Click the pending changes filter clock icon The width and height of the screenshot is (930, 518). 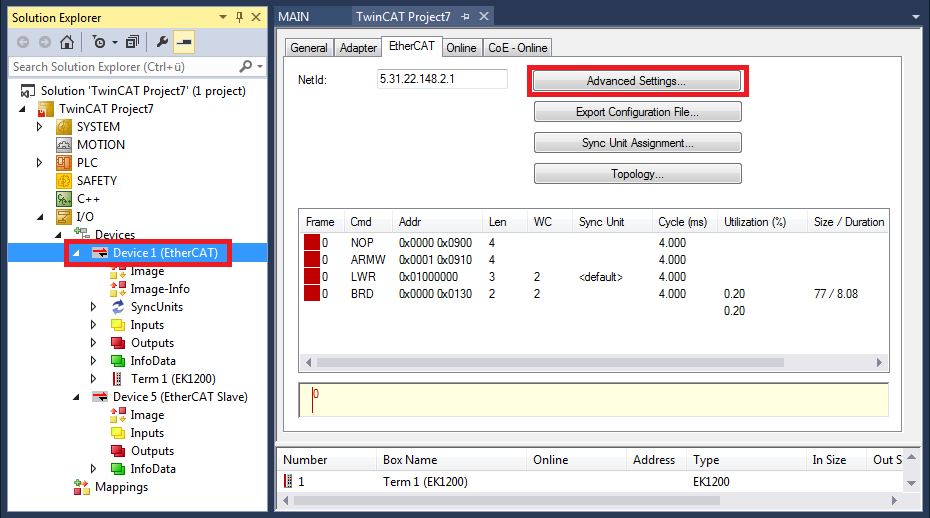[x=98, y=42]
